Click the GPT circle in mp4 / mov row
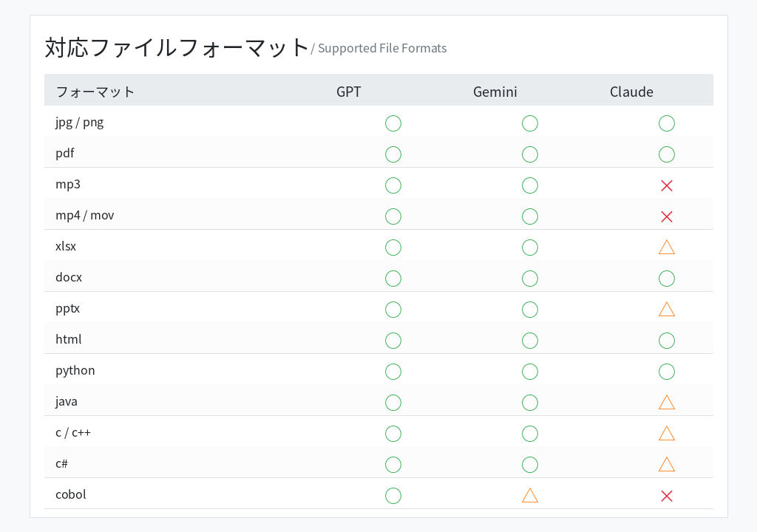757x532 pixels. pyautogui.click(x=393, y=216)
